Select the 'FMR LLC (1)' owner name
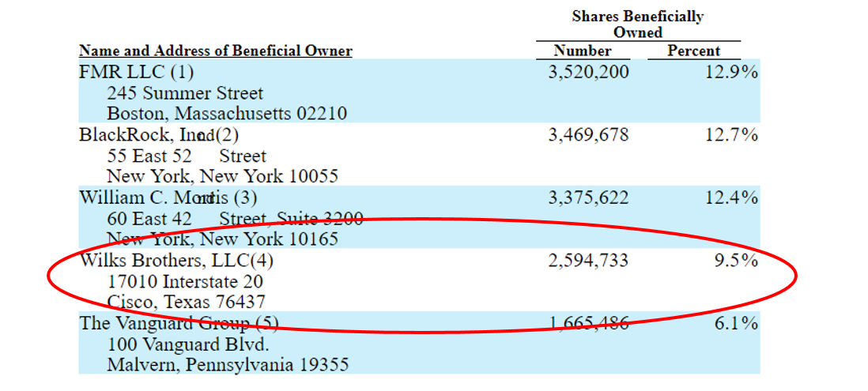 tap(136, 72)
